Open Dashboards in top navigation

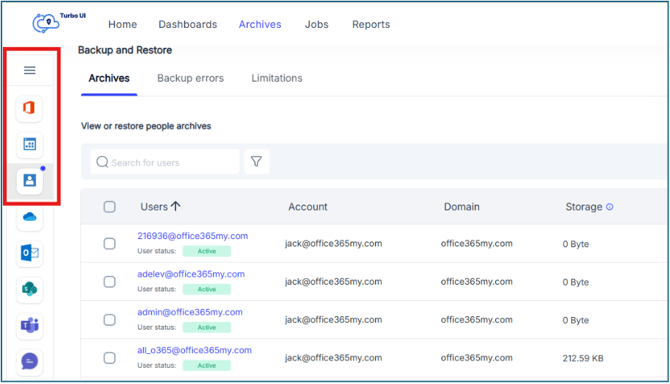(x=188, y=24)
